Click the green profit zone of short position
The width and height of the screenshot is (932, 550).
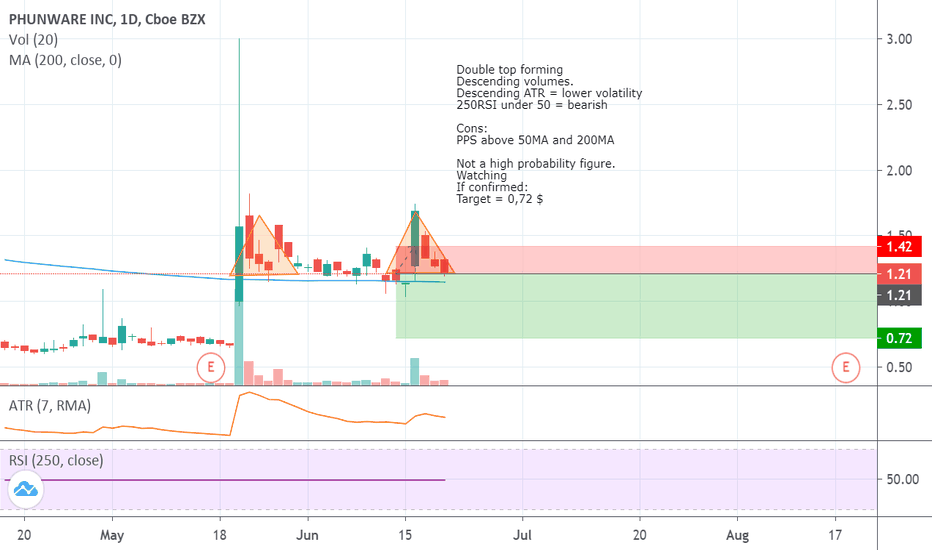(x=636, y=306)
